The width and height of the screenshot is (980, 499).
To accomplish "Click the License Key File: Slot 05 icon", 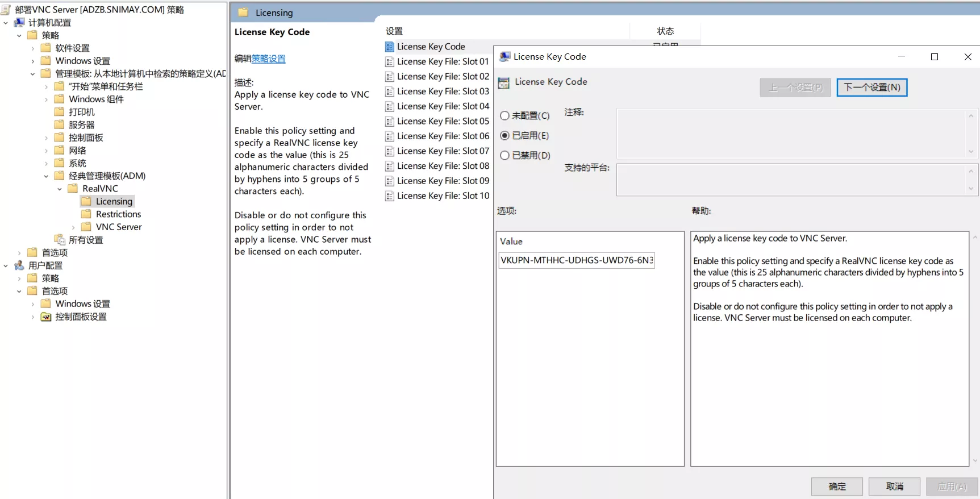I will click(390, 121).
